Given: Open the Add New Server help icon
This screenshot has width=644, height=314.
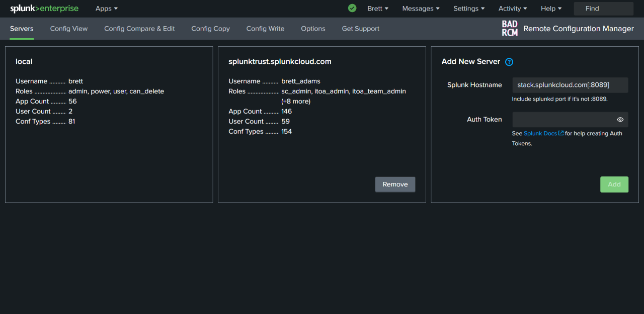Looking at the screenshot, I should pyautogui.click(x=509, y=62).
